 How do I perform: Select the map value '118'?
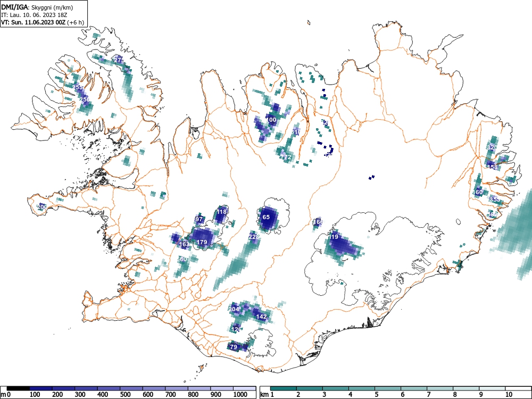(x=221, y=212)
